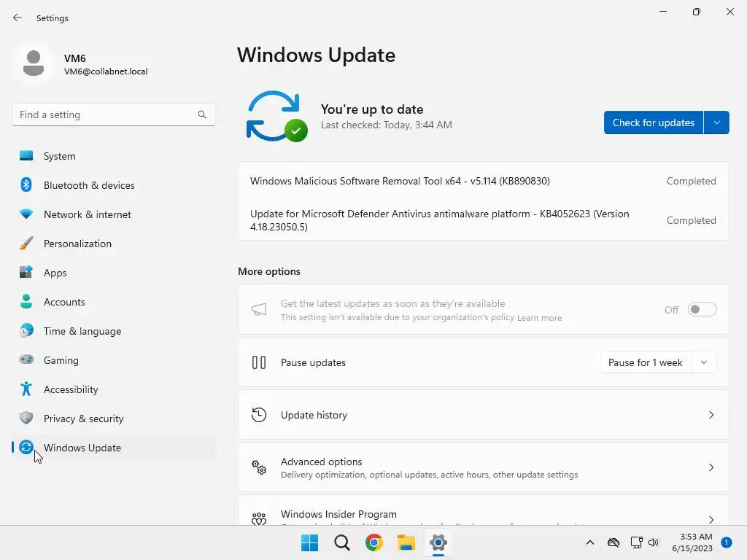Click the Update history label
This screenshot has width=747, height=560.
coord(314,415)
